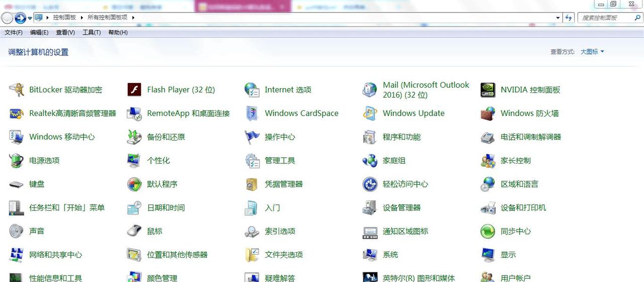
Task: Open the BitLocker 驱动器加密 icon
Action: pos(17,90)
